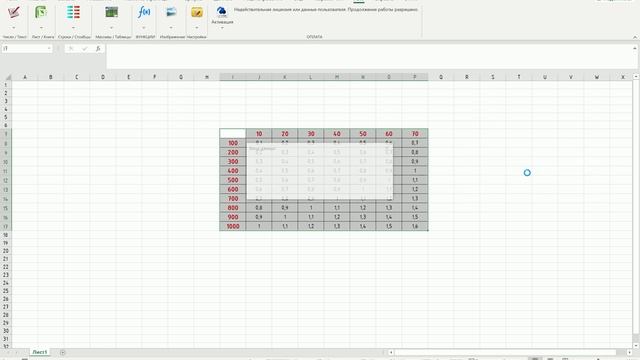Click the formula bar Cancel (X) icon

click(71, 49)
